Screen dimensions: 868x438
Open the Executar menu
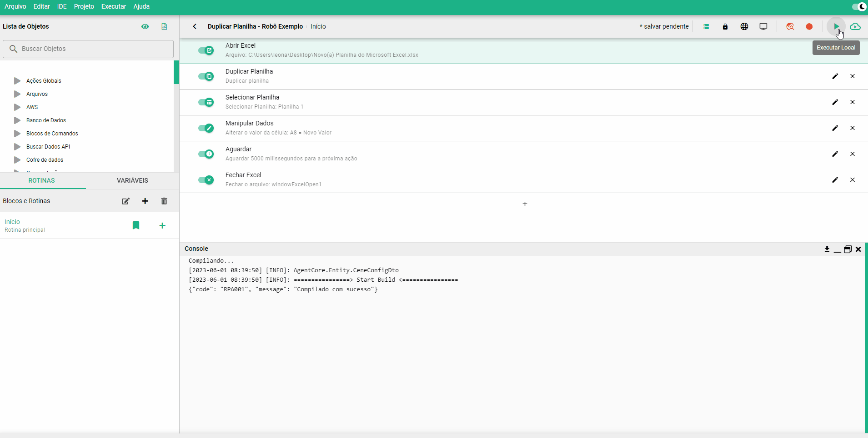pos(113,7)
